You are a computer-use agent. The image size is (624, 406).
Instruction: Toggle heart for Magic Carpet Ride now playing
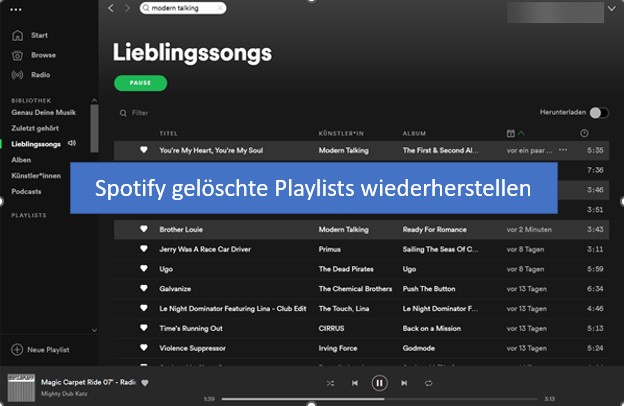pos(145,382)
